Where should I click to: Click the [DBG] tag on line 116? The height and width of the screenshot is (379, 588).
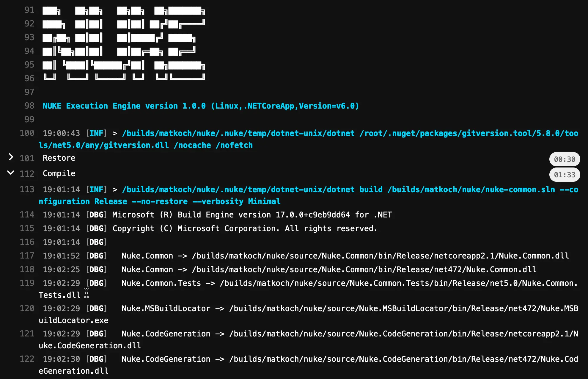pyautogui.click(x=96, y=242)
